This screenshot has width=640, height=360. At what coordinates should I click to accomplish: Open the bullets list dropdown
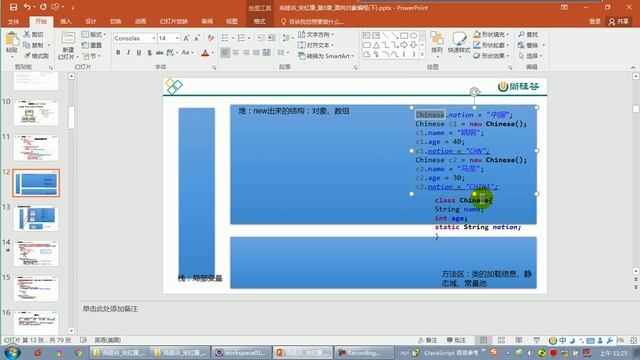(233, 38)
